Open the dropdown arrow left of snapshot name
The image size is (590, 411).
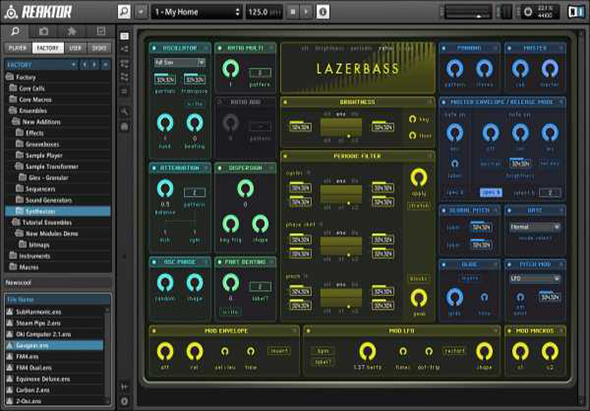click(141, 12)
